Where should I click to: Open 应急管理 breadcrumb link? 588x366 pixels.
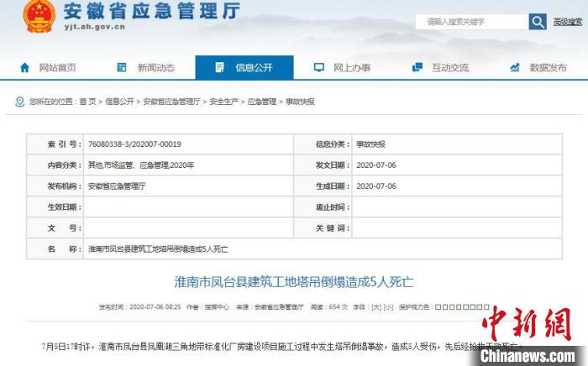coord(262,102)
